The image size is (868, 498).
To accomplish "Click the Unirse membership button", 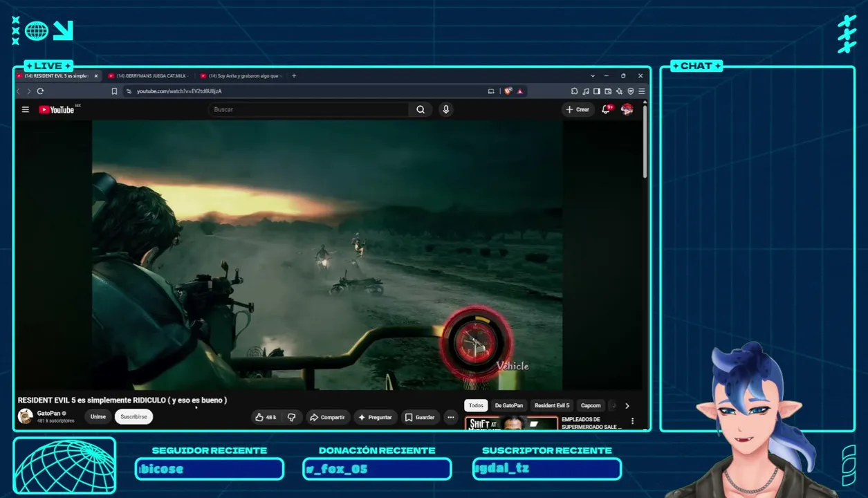I will pos(98,417).
